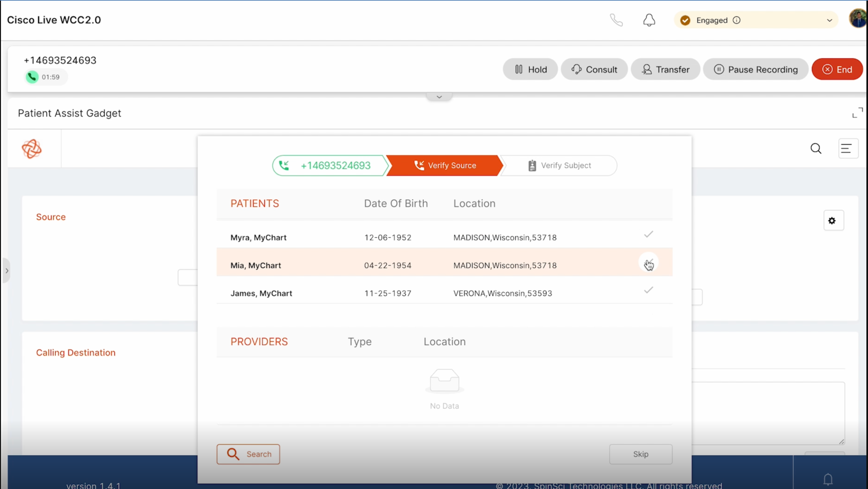
Task: Open the settings gear in Source panel
Action: point(833,220)
